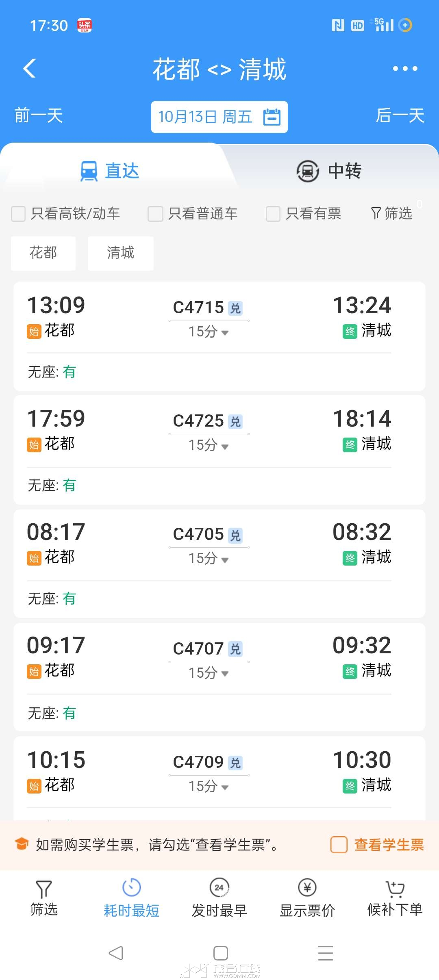The width and height of the screenshot is (439, 980).
Task: Enable the 只看有票 checkbox
Action: [x=273, y=214]
